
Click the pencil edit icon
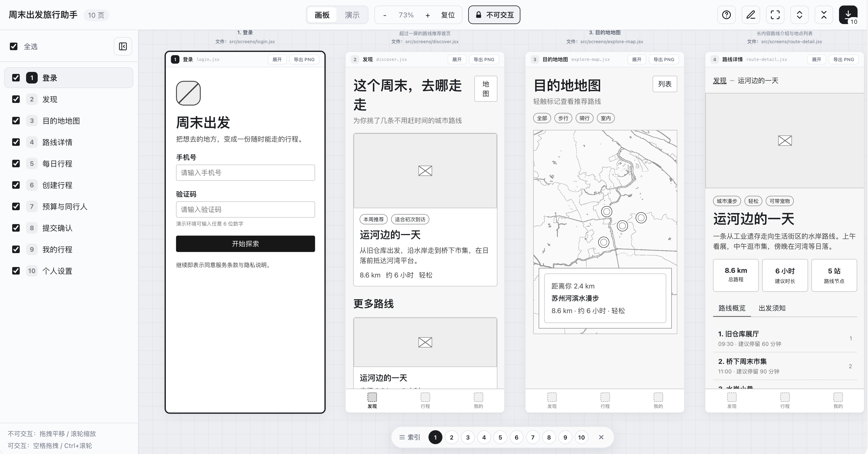[x=751, y=15]
